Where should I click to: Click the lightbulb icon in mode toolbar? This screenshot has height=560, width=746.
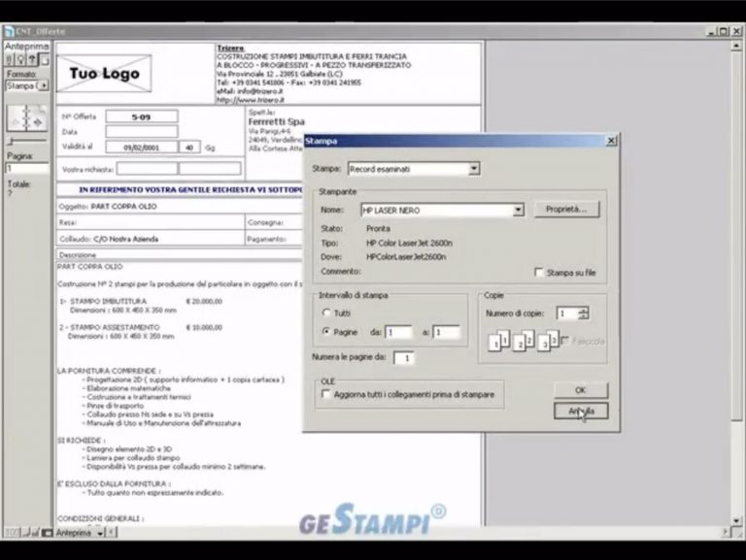point(21,60)
